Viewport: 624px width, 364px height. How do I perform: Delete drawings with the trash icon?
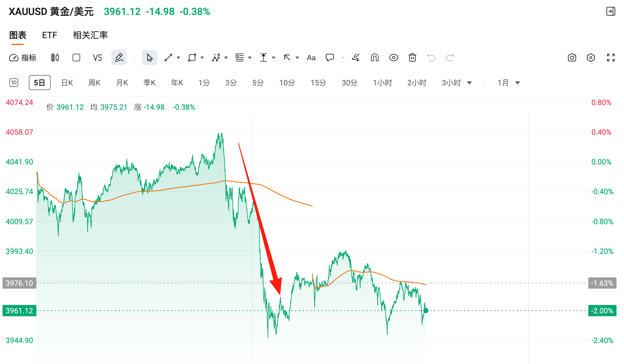coord(412,58)
